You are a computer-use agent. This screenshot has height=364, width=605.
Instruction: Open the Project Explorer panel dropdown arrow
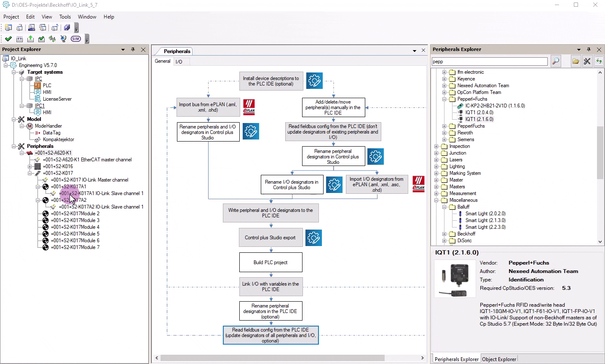(123, 49)
